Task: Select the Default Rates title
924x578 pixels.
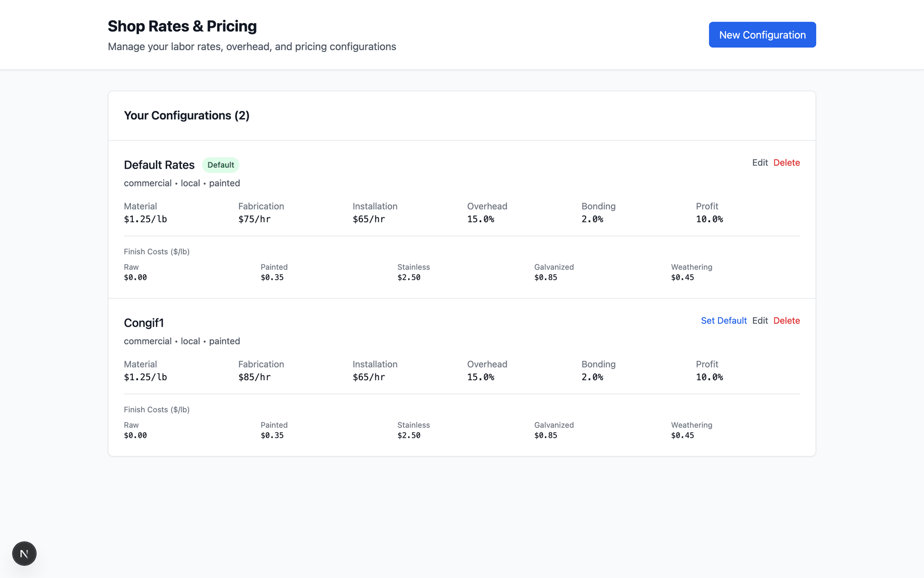Action: pos(159,165)
